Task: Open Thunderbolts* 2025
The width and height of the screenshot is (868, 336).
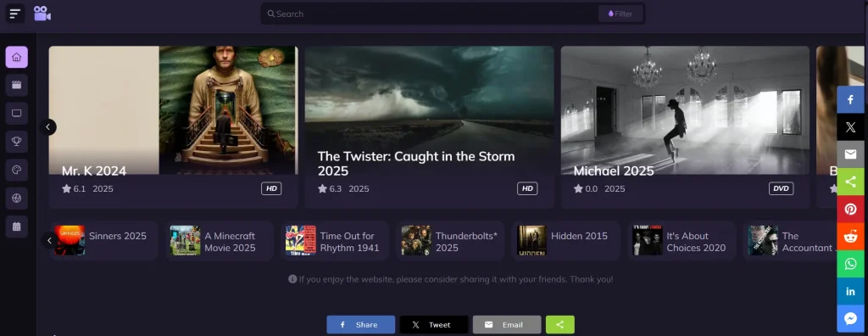Action: 451,241
